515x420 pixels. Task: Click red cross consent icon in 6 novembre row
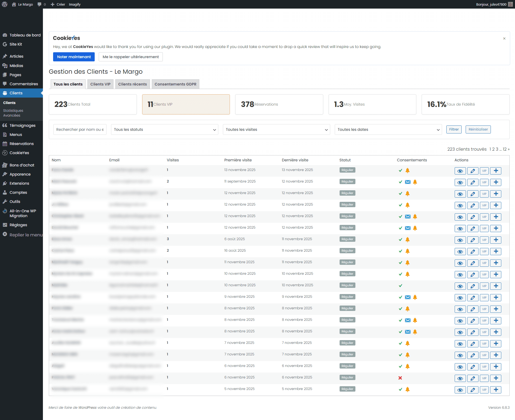click(x=400, y=378)
